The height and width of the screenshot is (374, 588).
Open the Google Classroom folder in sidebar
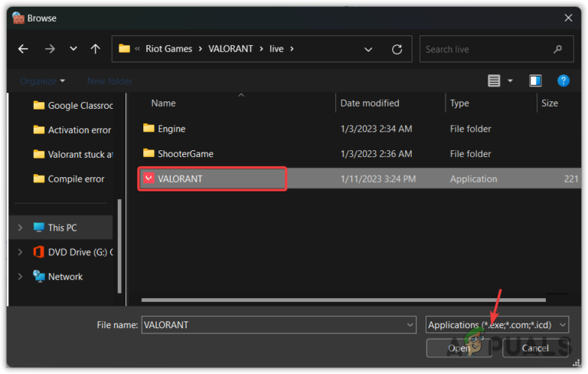click(73, 106)
